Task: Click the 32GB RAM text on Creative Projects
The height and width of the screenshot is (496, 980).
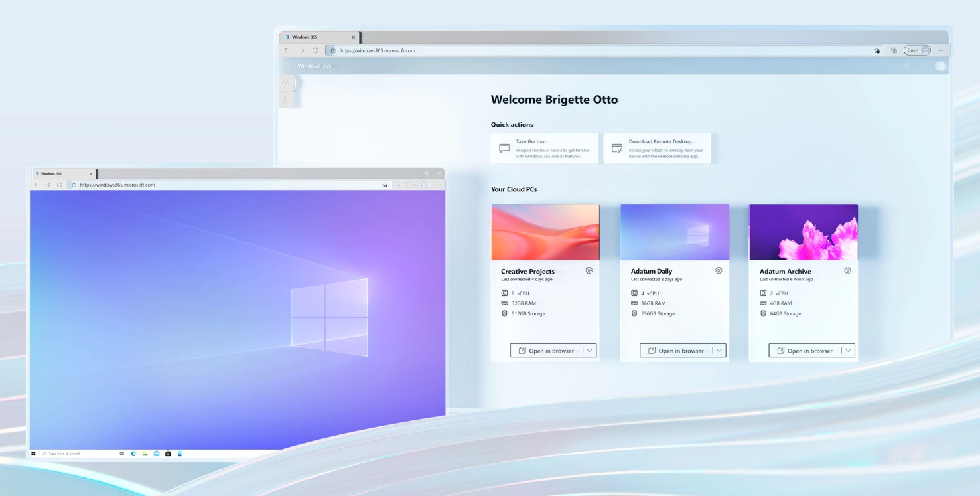Action: click(524, 303)
